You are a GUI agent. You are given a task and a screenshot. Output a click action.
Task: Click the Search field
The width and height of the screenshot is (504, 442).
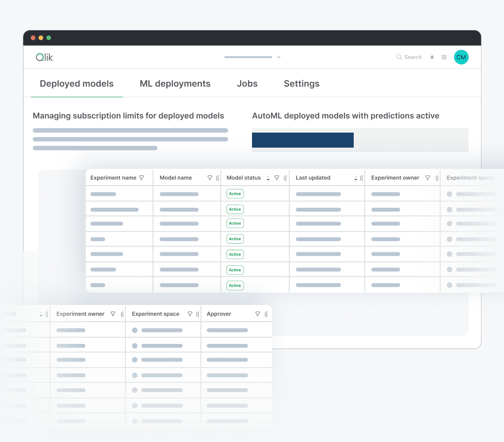pos(409,57)
